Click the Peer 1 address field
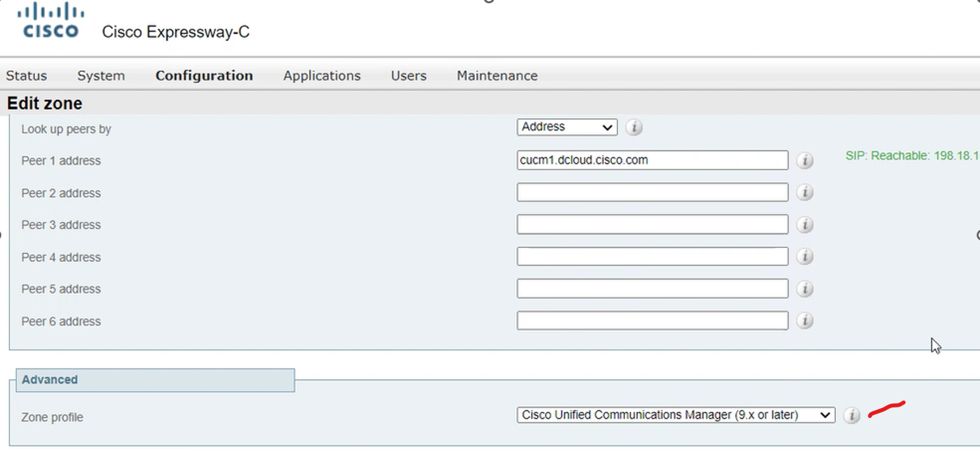980x453 pixels. tap(653, 160)
